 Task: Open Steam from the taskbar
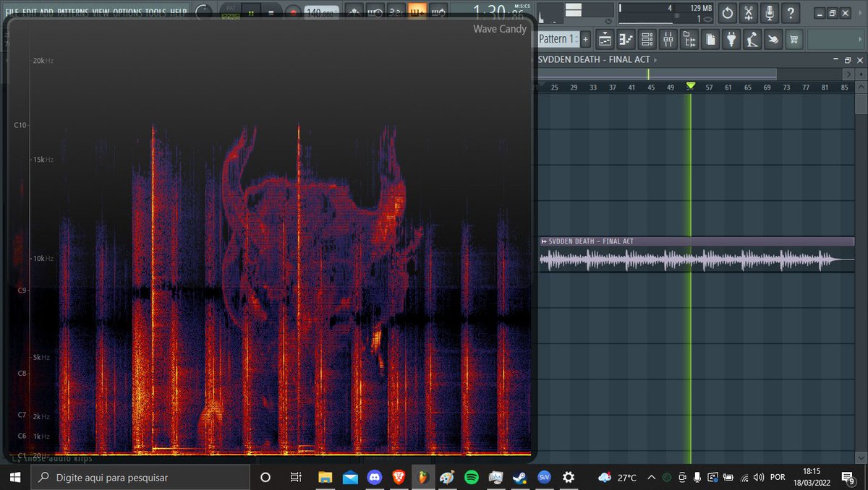click(x=519, y=477)
